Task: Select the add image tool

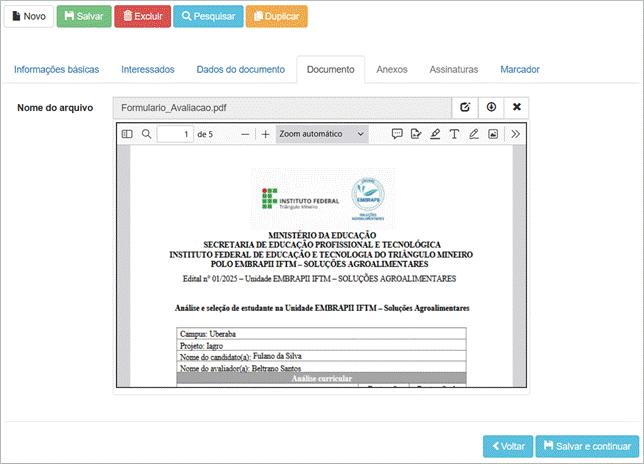Action: click(493, 134)
